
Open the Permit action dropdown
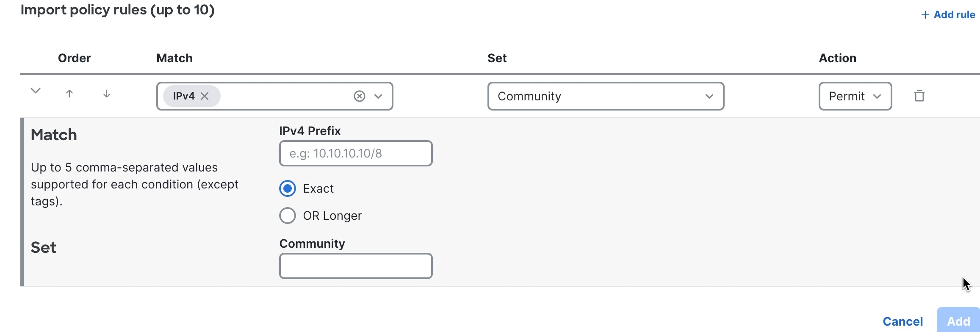coord(855,96)
